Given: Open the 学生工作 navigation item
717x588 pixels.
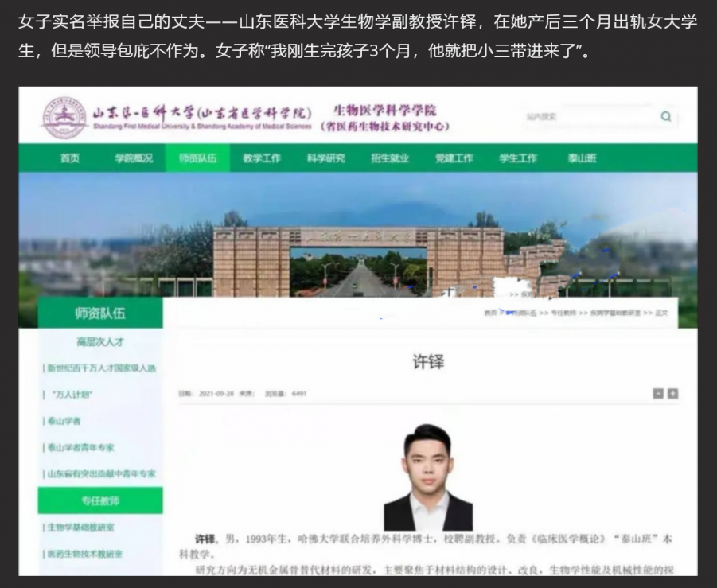Looking at the screenshot, I should pos(517,158).
